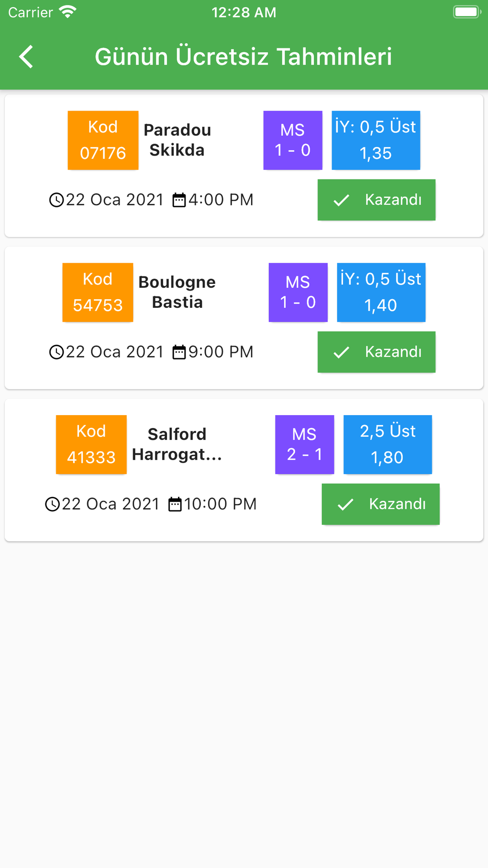The height and width of the screenshot is (868, 488).
Task: Click the clock icon on Paradou card
Action: (56, 200)
